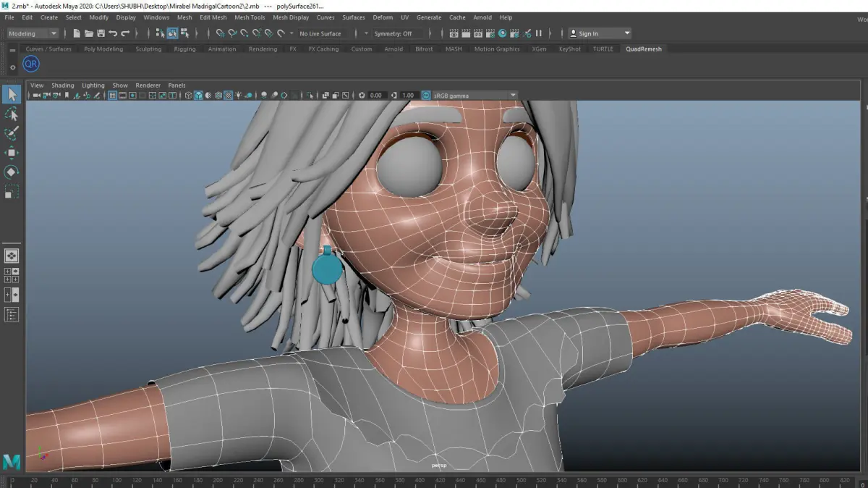This screenshot has height=488, width=868.
Task: Open the Arnold menu
Action: point(482,17)
